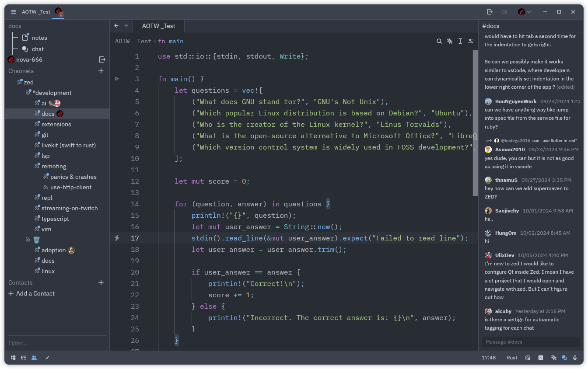Toggle the Copilot status bar icon
Image resolution: width=588 pixels, height=369 pixels.
(x=528, y=358)
